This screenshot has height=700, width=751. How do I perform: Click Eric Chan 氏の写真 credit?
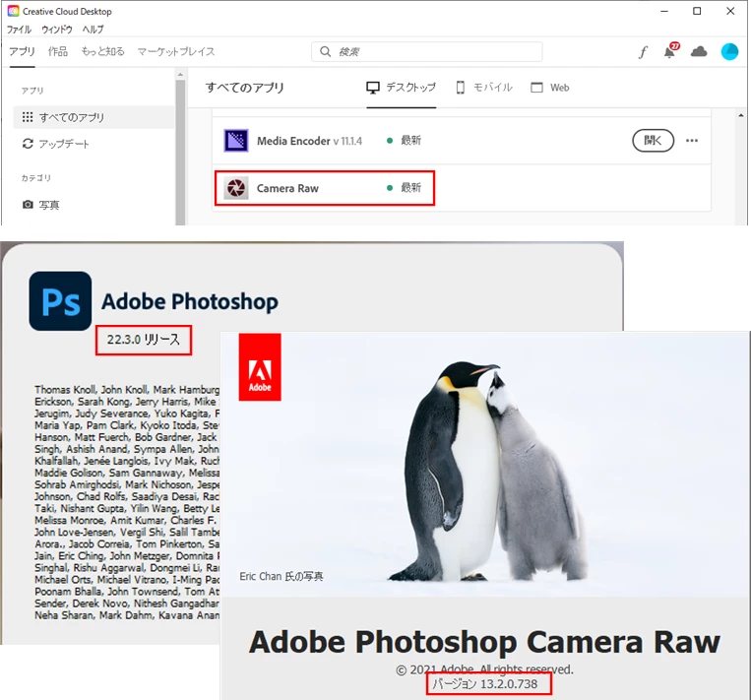point(282,576)
